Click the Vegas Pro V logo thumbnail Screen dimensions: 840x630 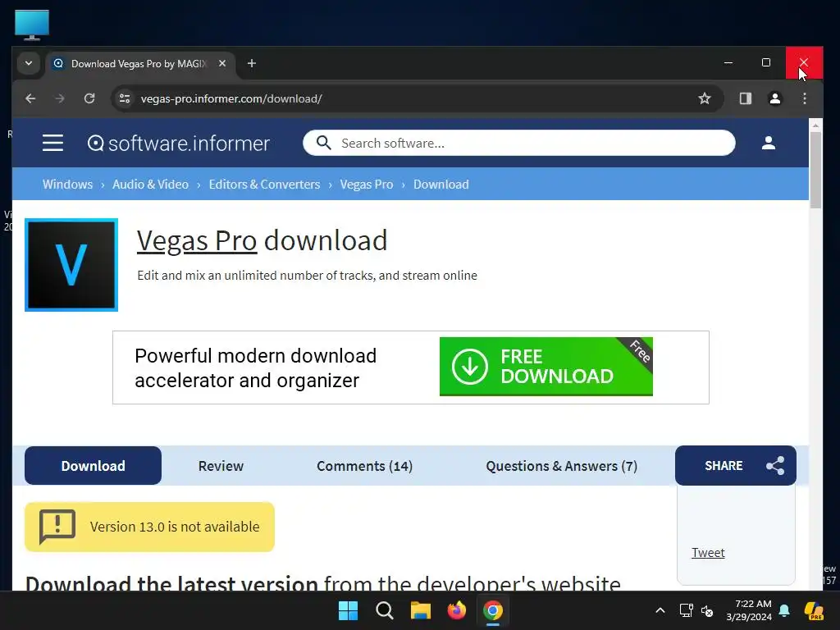point(71,265)
